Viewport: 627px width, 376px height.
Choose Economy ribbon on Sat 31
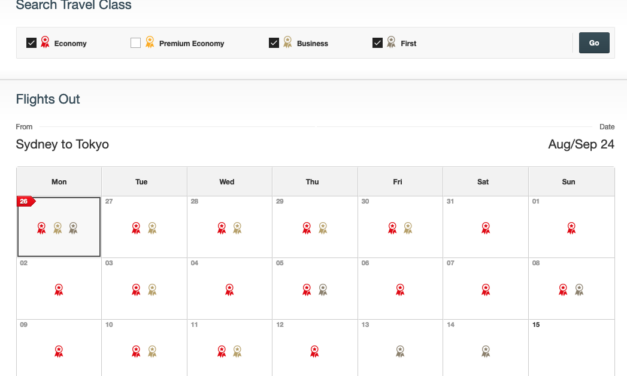pos(485,228)
